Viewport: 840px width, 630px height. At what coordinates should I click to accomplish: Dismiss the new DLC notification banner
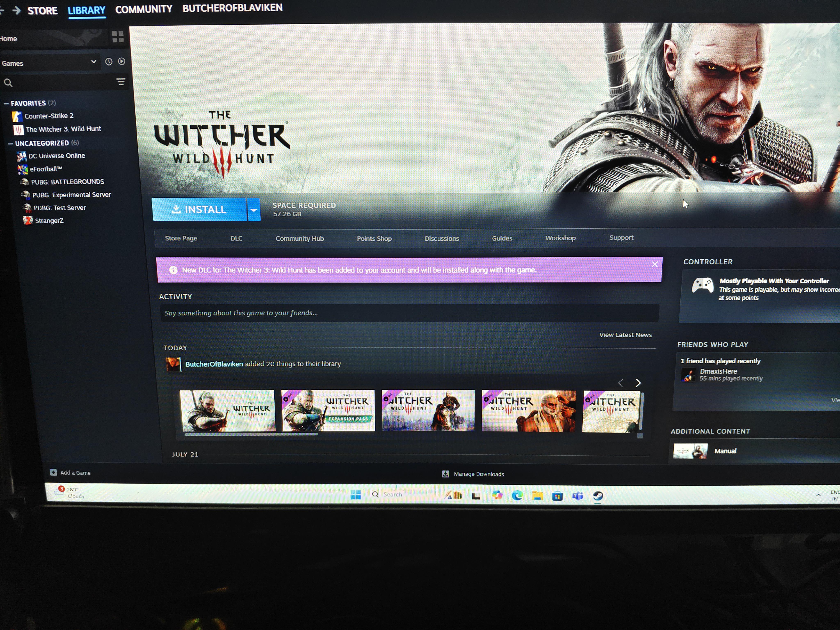pyautogui.click(x=655, y=264)
